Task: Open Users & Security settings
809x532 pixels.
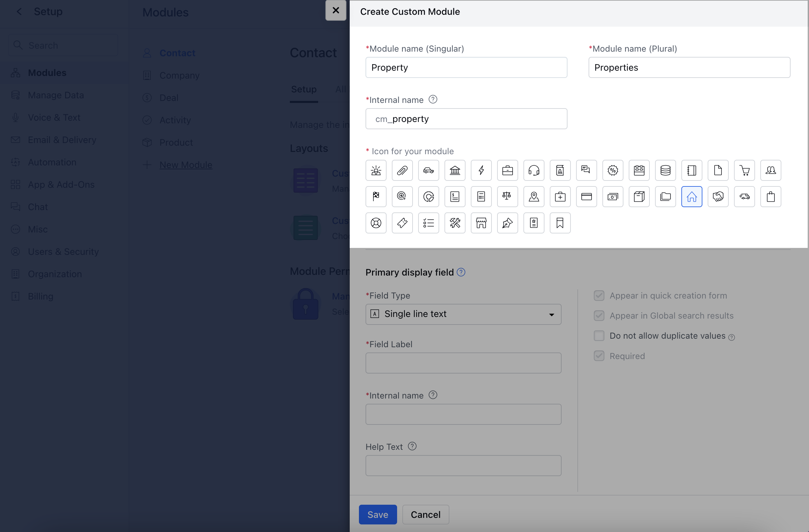Action: tap(63, 252)
